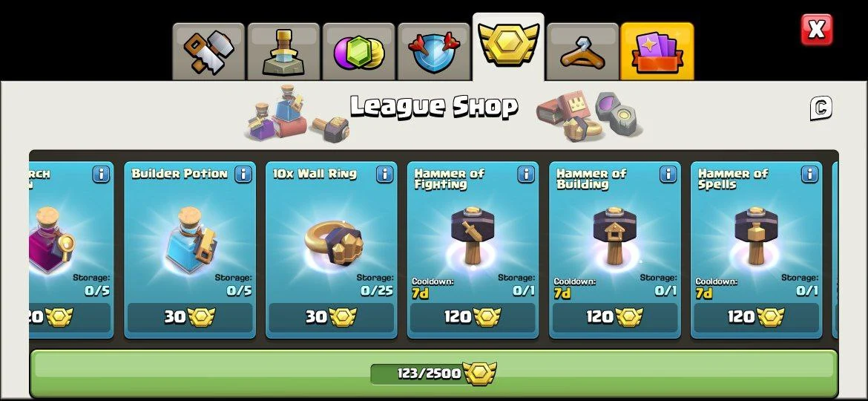Viewport: 868px width, 401px height.
Task: Buy Hammer of Building for 120 medals
Action: [614, 317]
